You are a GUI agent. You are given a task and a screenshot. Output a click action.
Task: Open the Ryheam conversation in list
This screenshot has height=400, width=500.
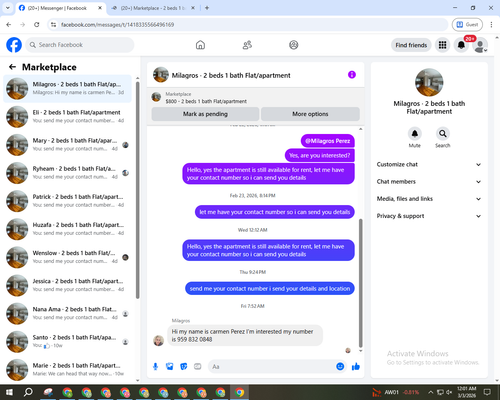(67, 173)
